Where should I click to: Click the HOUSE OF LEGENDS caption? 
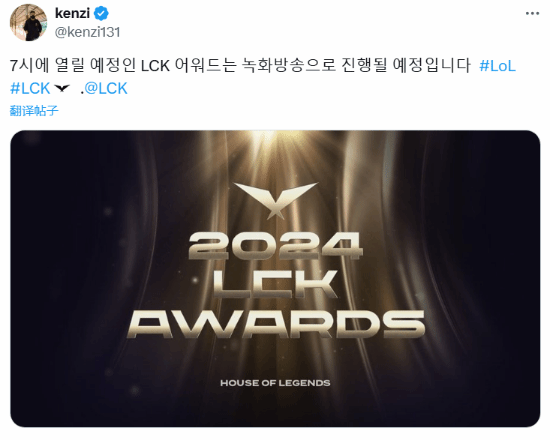275,383
